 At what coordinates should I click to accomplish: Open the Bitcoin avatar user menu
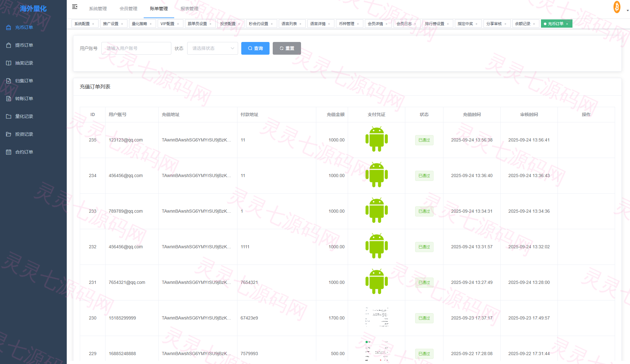tap(617, 7)
